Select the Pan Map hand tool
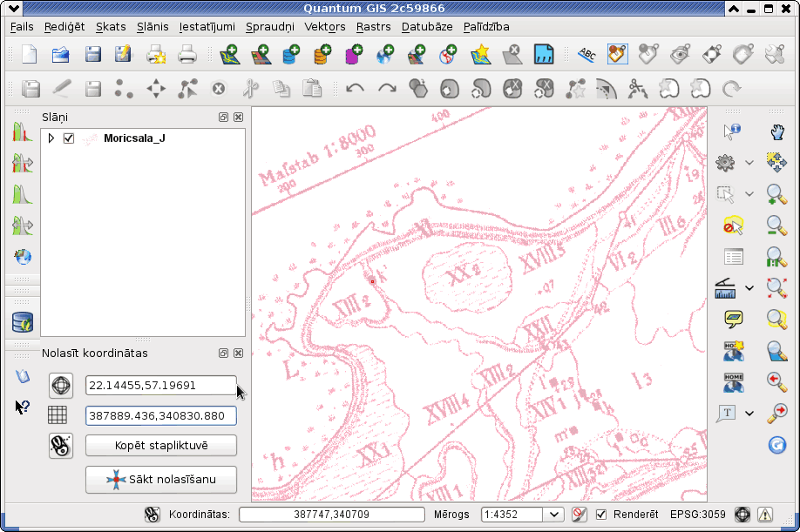Viewport: 800px width, 532px height. (x=776, y=132)
